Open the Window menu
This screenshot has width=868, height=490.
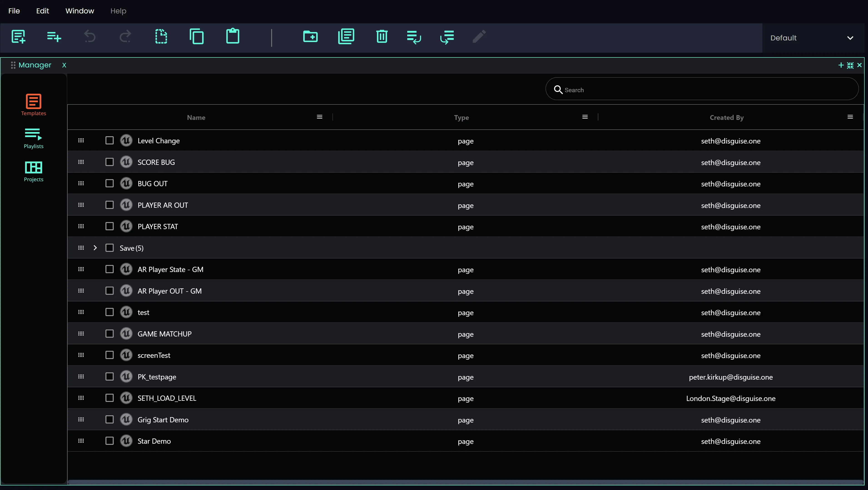79,10
